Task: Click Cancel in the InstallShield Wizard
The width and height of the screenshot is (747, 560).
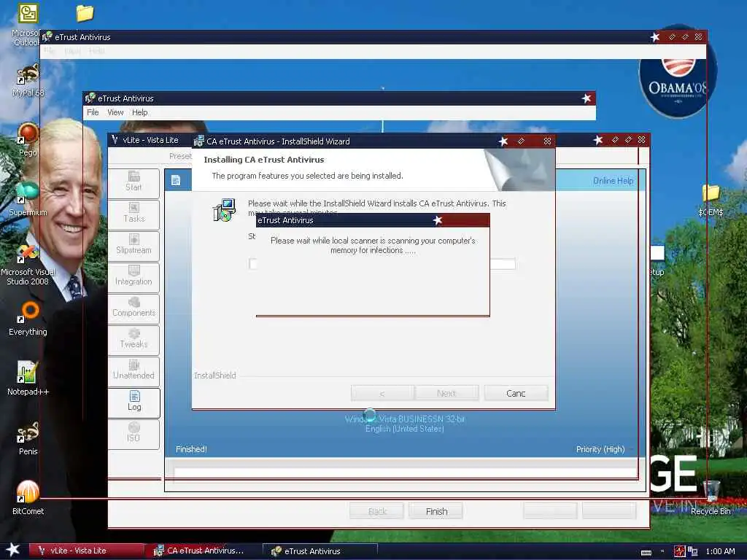Action: click(x=516, y=393)
